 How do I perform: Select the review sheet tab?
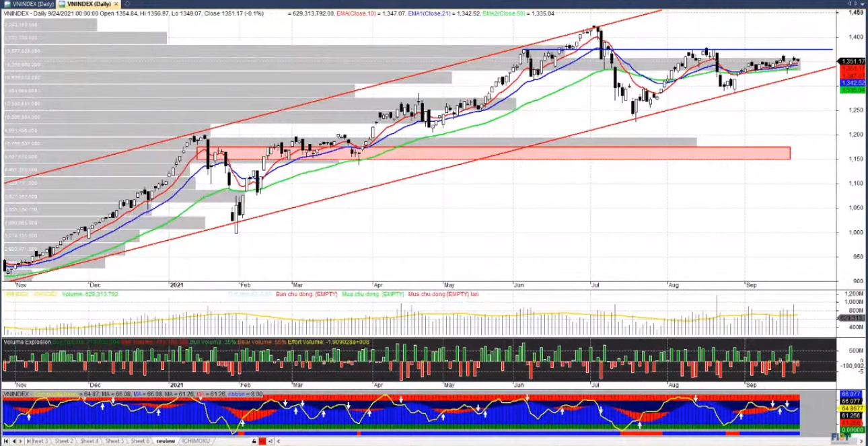(x=166, y=441)
